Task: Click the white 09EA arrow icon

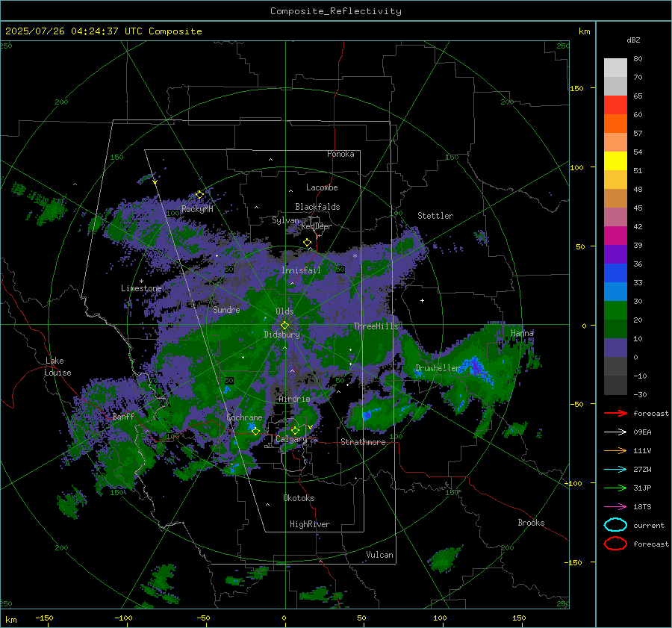Action: pos(615,432)
